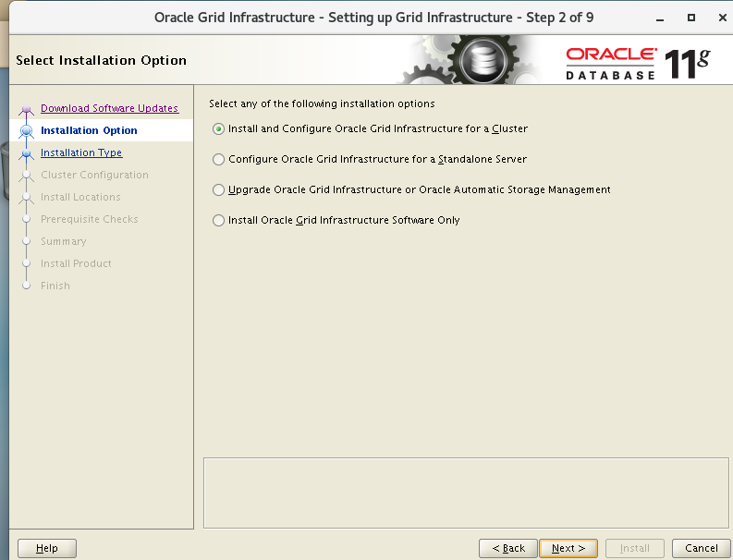This screenshot has height=560, width=733.
Task: Click the disabled 'Prerequisite Checks' step text
Action: click(90, 219)
